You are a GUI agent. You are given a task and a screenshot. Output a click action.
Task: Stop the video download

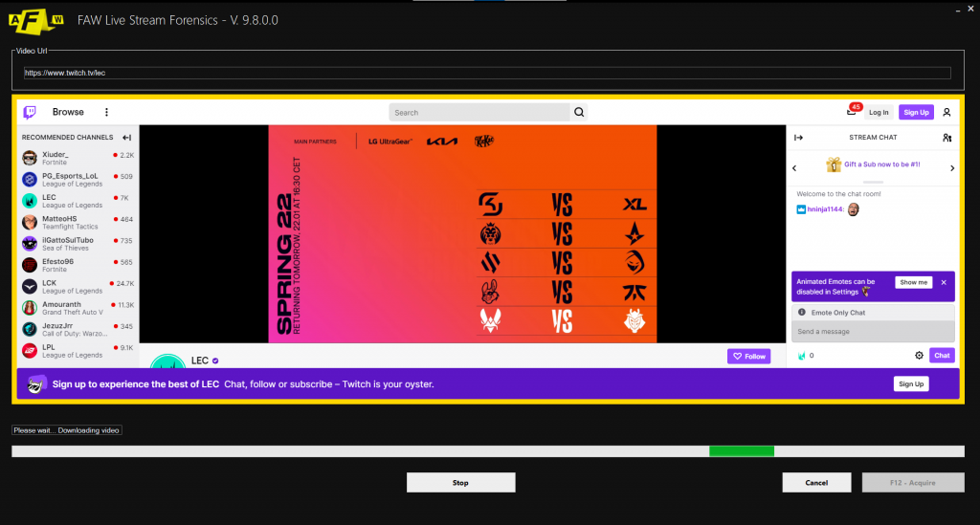460,483
